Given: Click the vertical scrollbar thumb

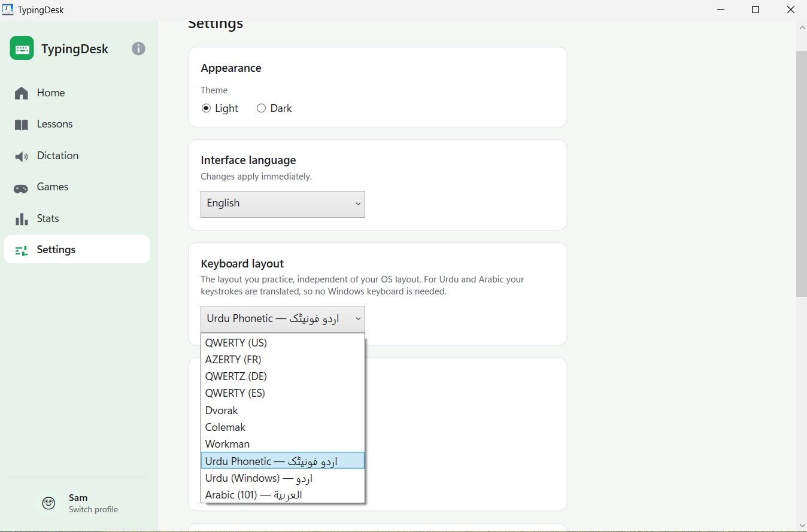Looking at the screenshot, I should [802, 174].
